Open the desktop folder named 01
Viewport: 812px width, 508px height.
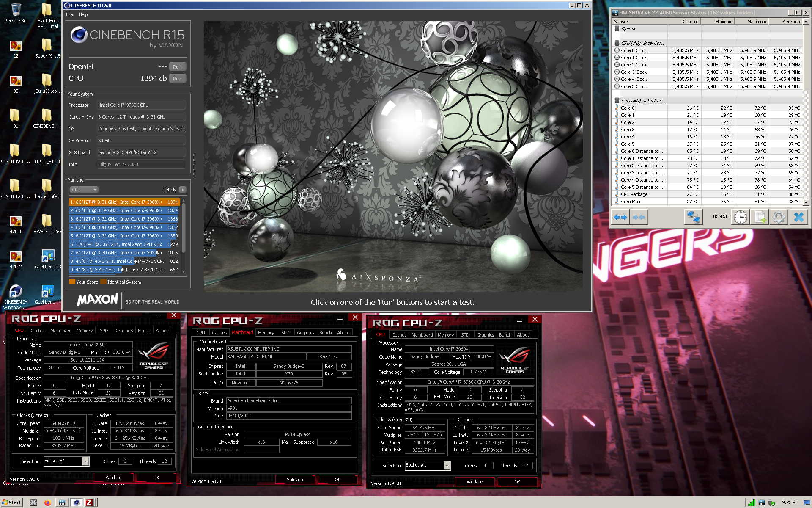(16, 118)
